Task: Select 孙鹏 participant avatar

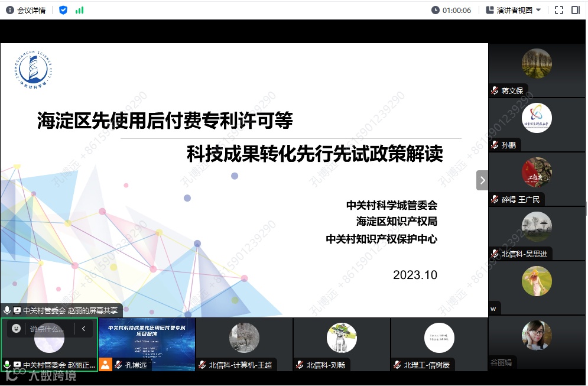Action: click(x=537, y=118)
